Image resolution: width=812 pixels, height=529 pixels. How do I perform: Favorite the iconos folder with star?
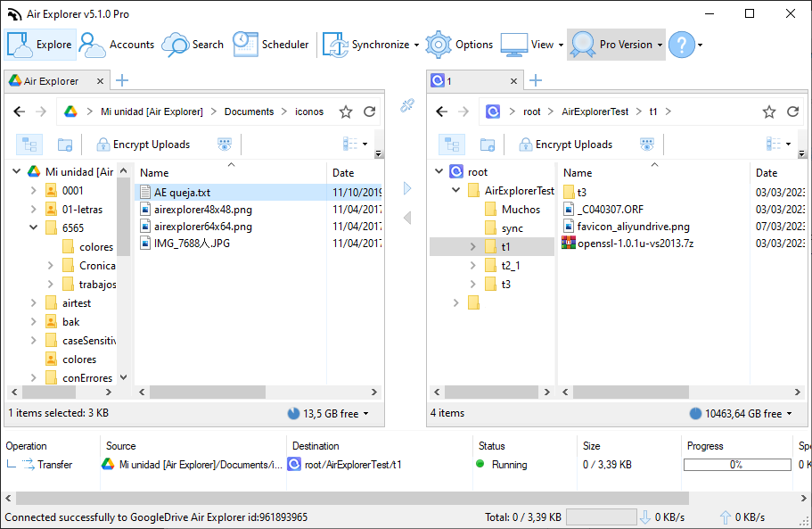(x=346, y=112)
